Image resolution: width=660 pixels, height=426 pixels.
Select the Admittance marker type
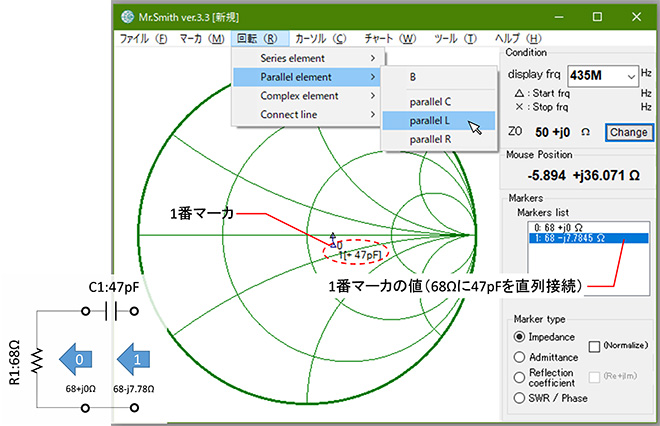[519, 357]
